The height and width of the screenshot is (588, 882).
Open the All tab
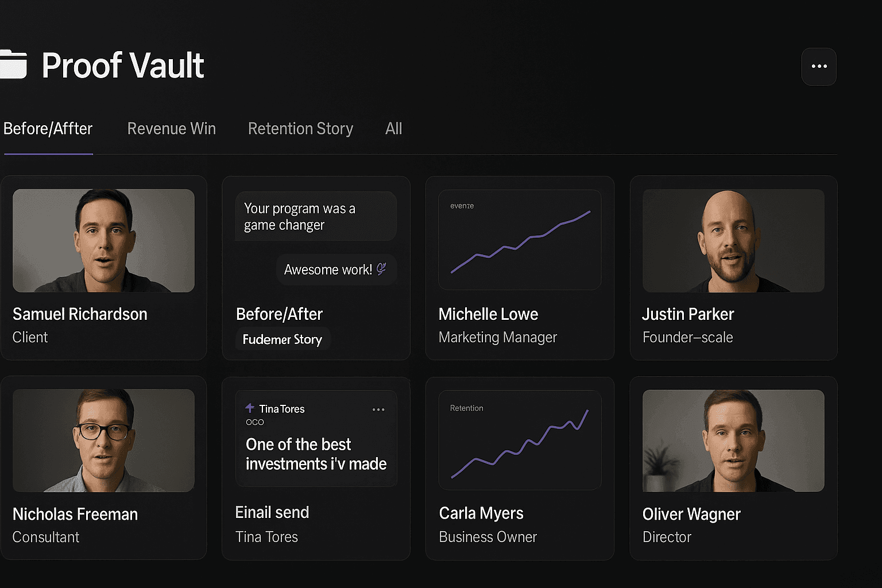pyautogui.click(x=393, y=129)
